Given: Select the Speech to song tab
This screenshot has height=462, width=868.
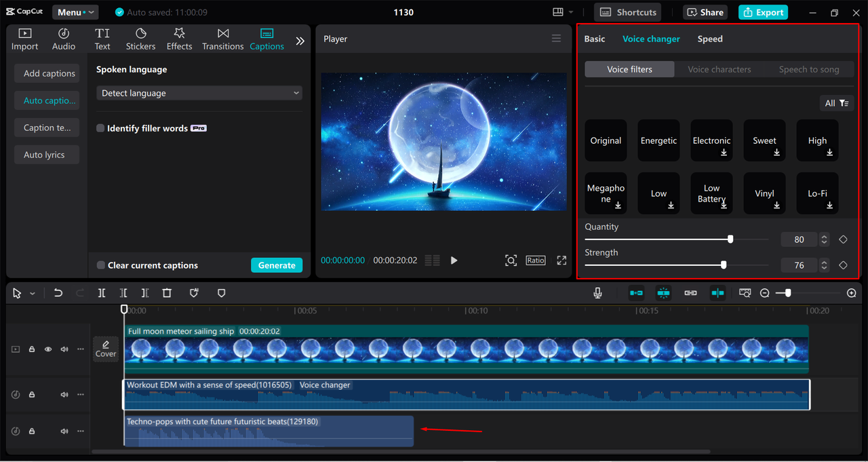Looking at the screenshot, I should click(x=808, y=69).
